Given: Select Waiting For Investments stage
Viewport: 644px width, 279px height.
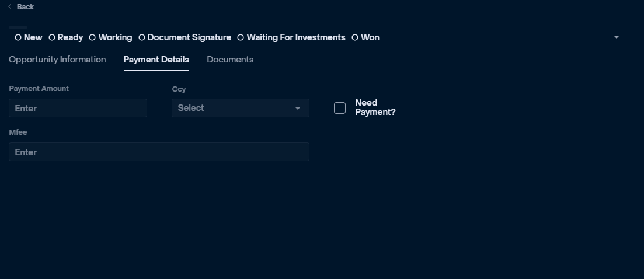Looking at the screenshot, I should point(291,37).
